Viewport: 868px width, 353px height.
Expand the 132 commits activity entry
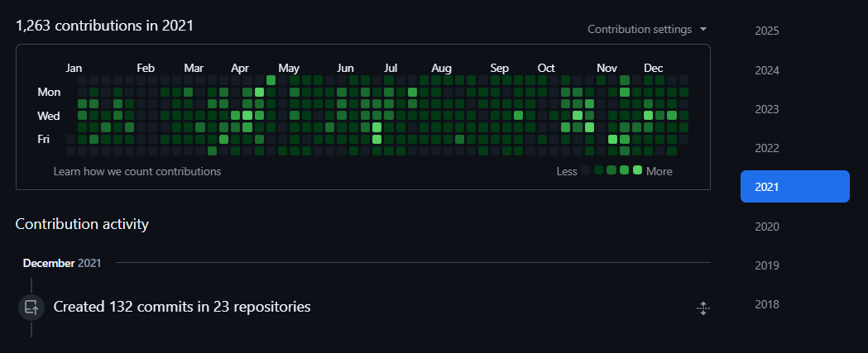703,308
